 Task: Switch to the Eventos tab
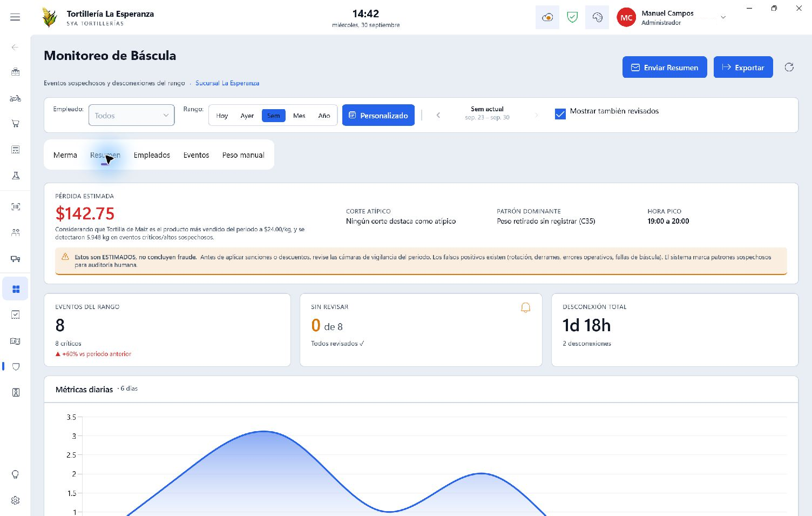pos(196,155)
